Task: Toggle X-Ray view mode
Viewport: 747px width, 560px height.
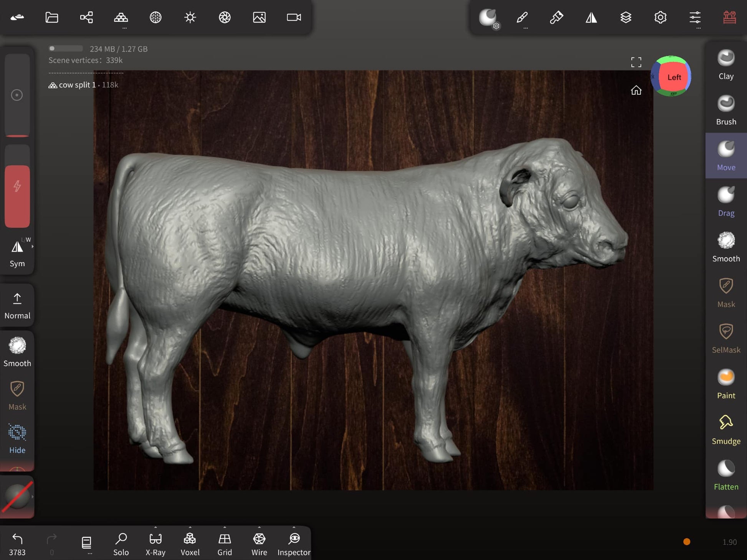Action: [155, 543]
